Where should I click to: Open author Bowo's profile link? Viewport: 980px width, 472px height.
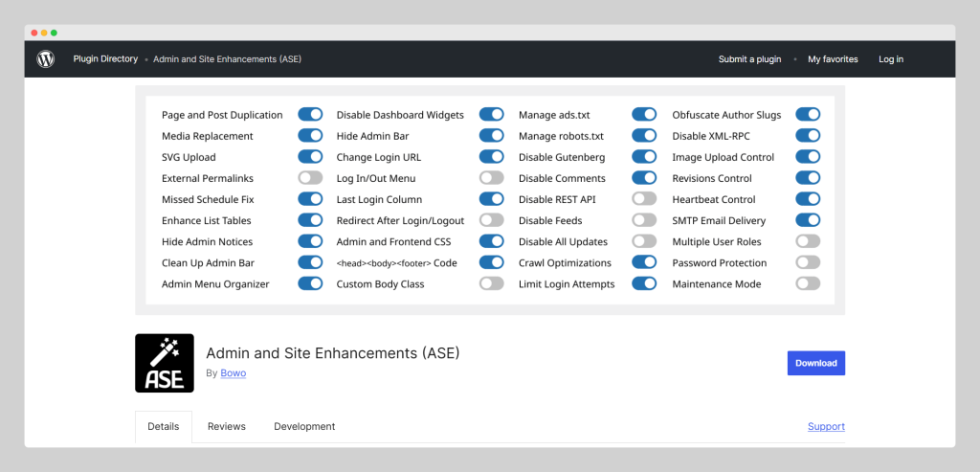pos(234,373)
